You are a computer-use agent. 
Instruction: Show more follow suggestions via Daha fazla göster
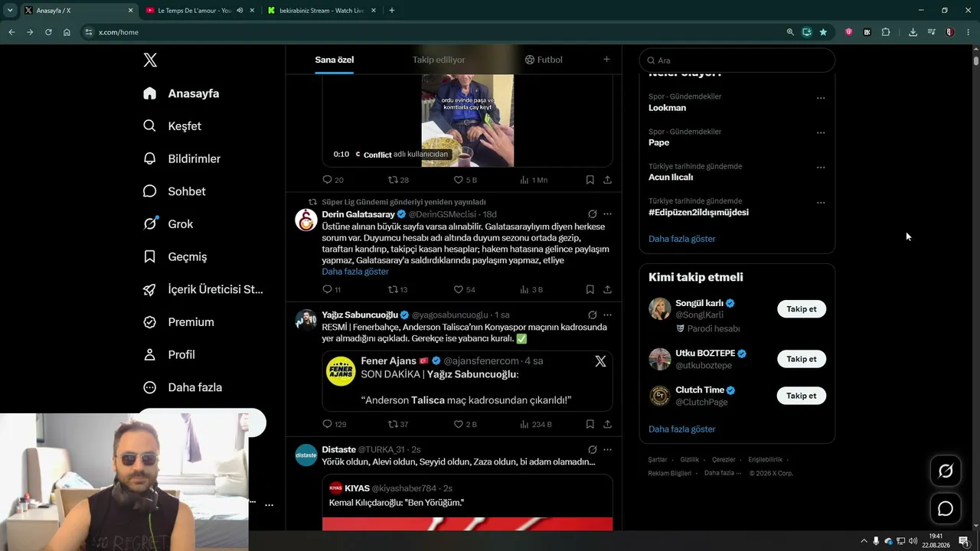point(682,429)
